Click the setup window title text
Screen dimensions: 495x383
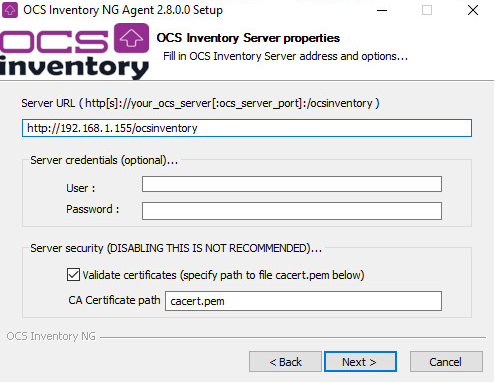coord(123,10)
